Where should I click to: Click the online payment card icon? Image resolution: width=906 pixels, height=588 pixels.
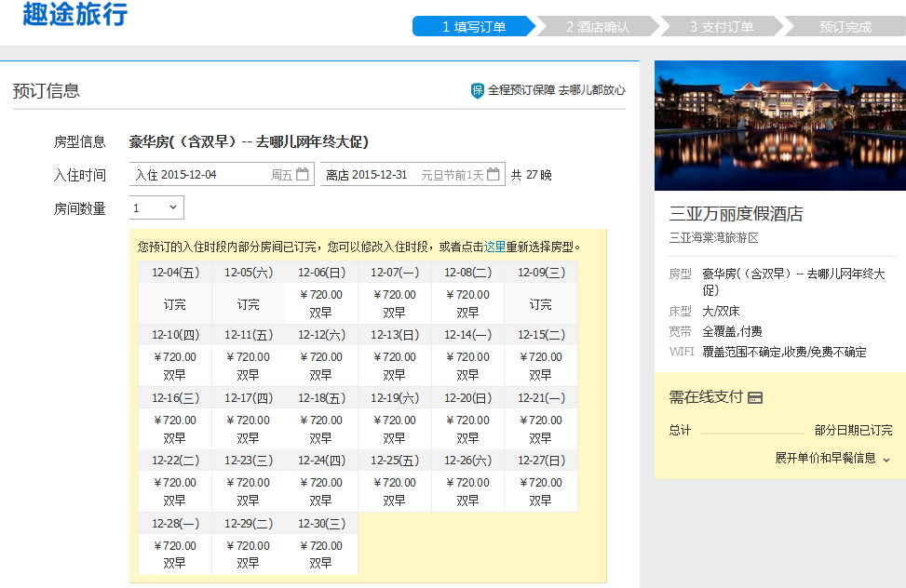pyautogui.click(x=755, y=398)
